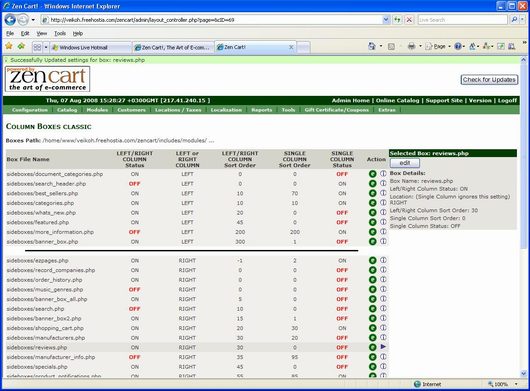Screen dimensions: 530x391
Task: Open the address bar URL dropdown
Action: (x=386, y=20)
